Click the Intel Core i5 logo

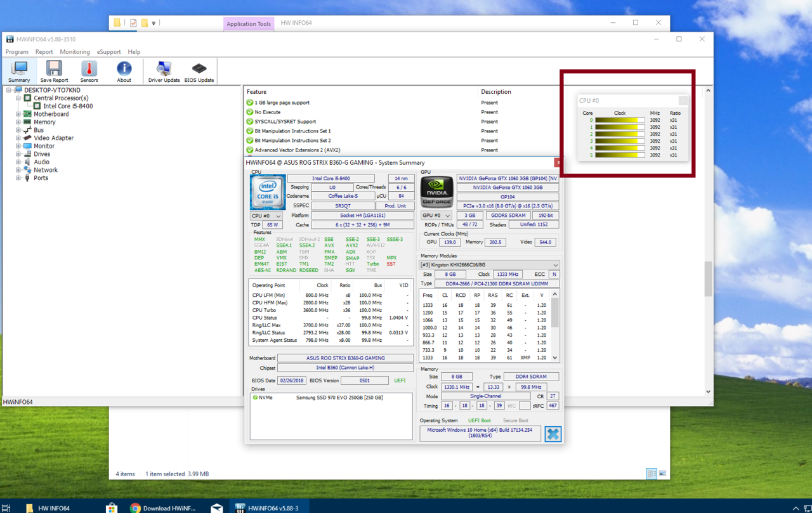(x=267, y=192)
